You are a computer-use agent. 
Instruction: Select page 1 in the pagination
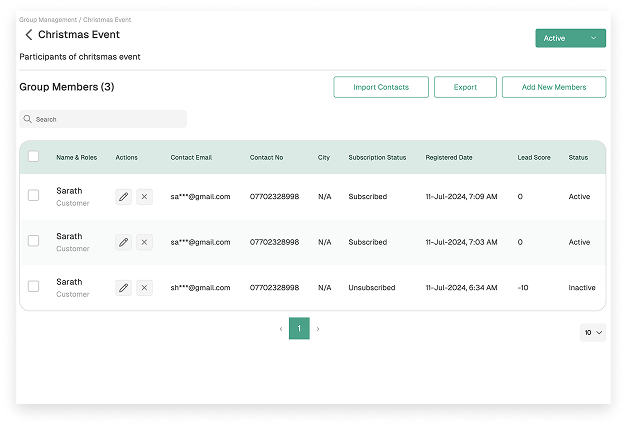(x=299, y=329)
